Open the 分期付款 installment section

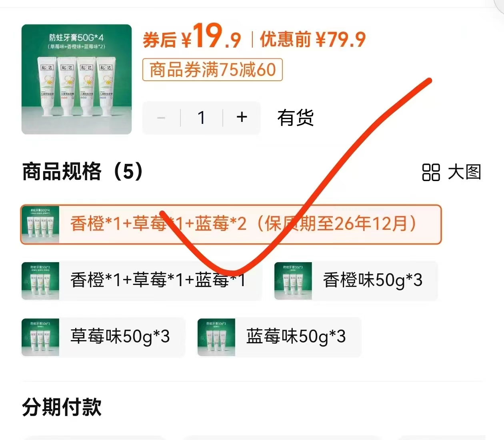pos(62,407)
